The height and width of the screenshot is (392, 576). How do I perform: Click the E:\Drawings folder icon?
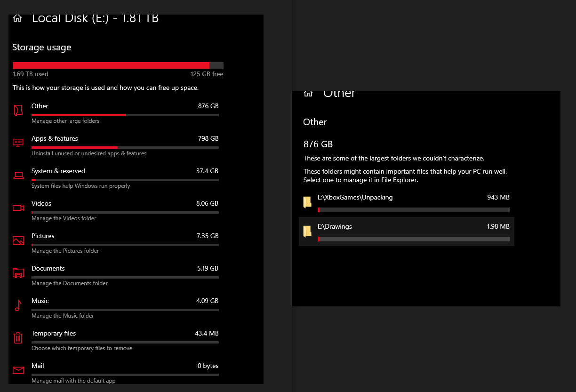(307, 232)
